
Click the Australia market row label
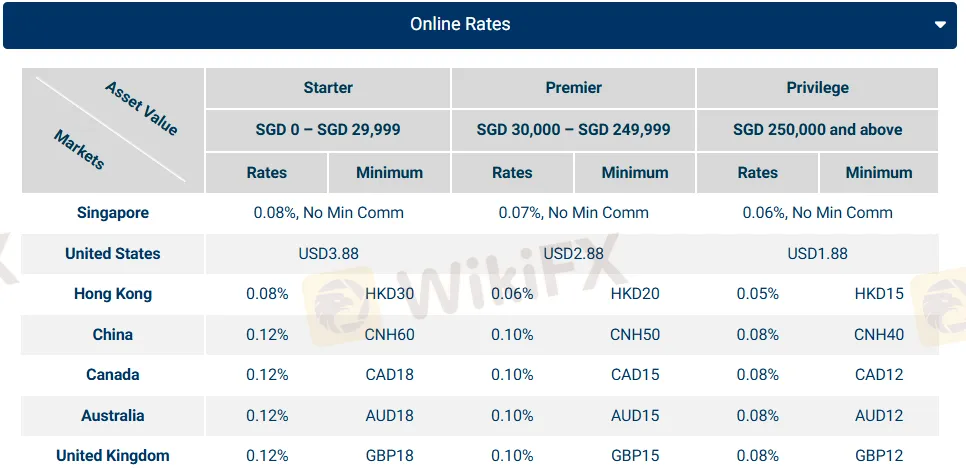tap(112, 416)
